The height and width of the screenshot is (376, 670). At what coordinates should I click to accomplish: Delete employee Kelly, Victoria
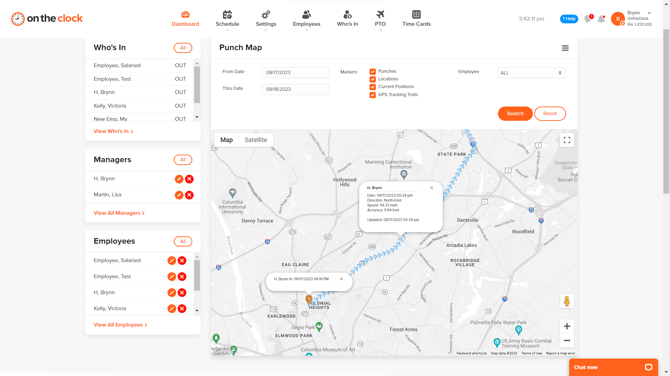click(x=182, y=308)
